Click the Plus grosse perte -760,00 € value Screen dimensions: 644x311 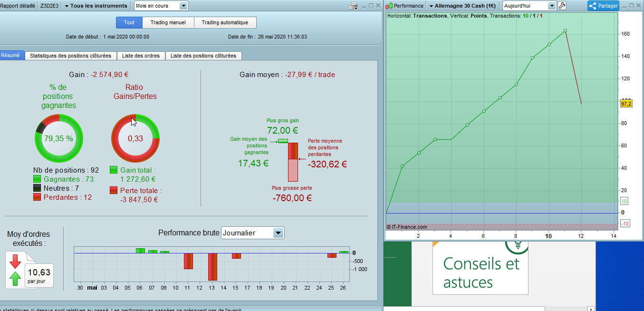pyautogui.click(x=292, y=198)
